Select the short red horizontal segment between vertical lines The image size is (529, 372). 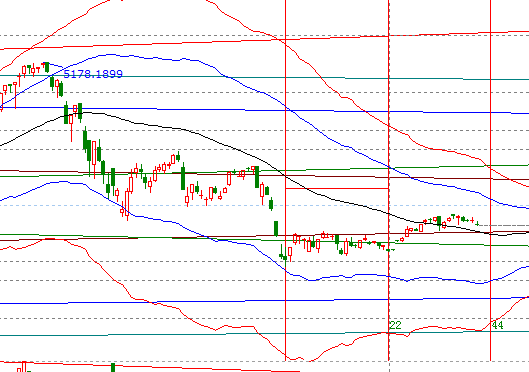pyautogui.click(x=337, y=188)
